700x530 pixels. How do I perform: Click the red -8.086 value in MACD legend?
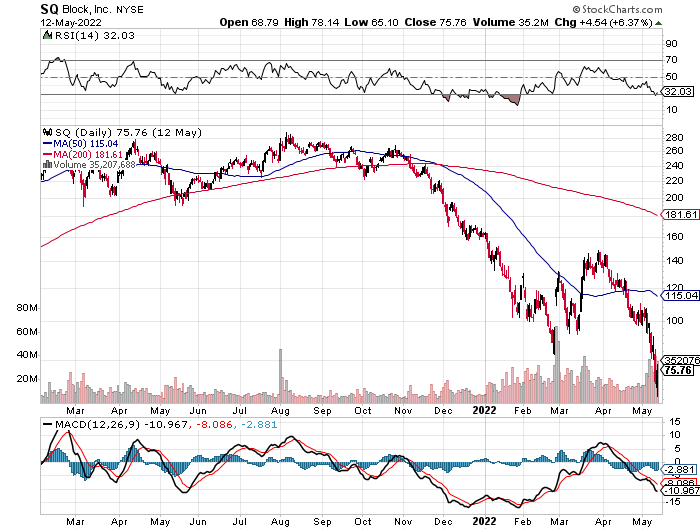click(214, 424)
